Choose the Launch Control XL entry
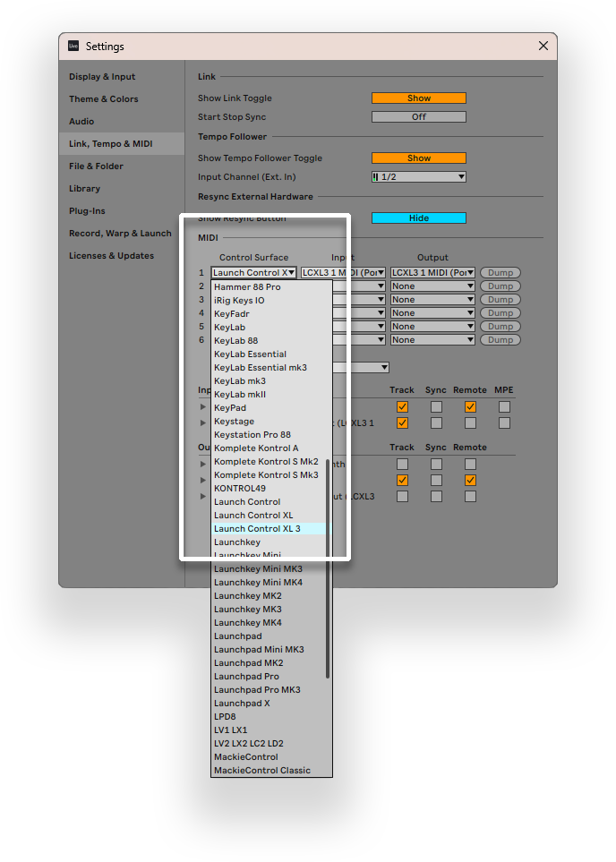Screen dimensions: 616x862 pyautogui.click(x=269, y=515)
